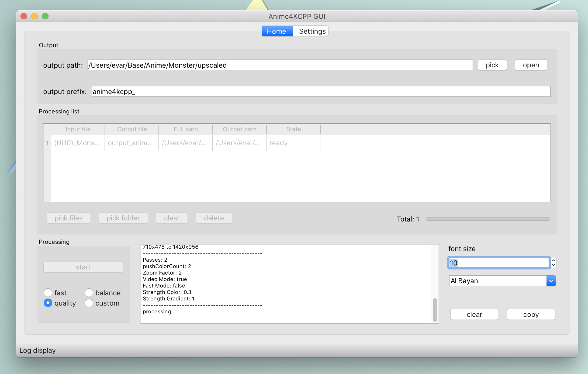Click the font size input box
Screen dimensions: 588x374
(499, 263)
